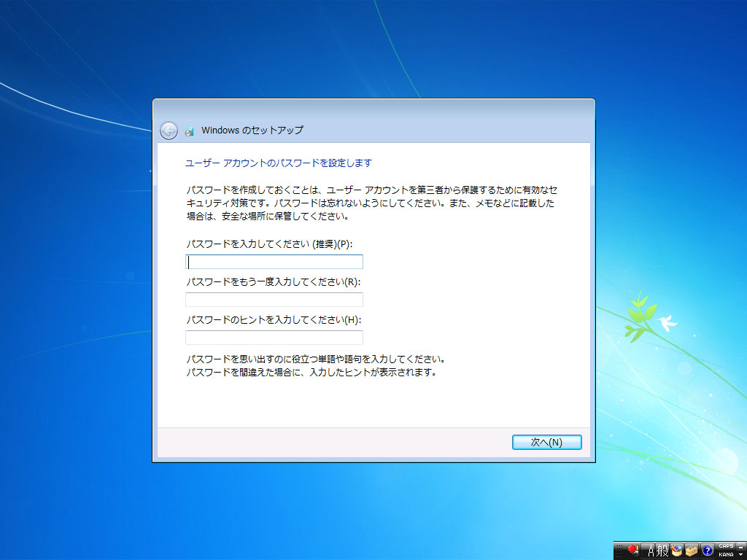
Task: Open the language bar options dropdown arrow
Action: click(x=740, y=555)
